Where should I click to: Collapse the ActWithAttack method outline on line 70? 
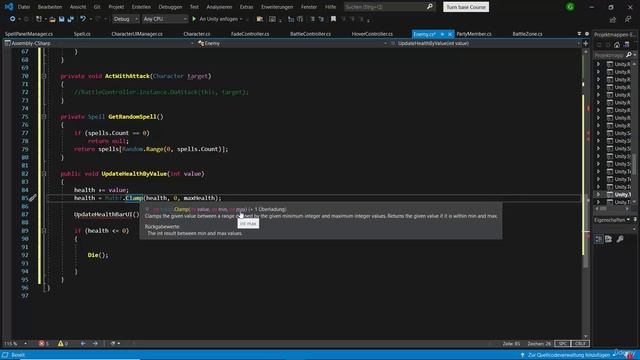44,76
